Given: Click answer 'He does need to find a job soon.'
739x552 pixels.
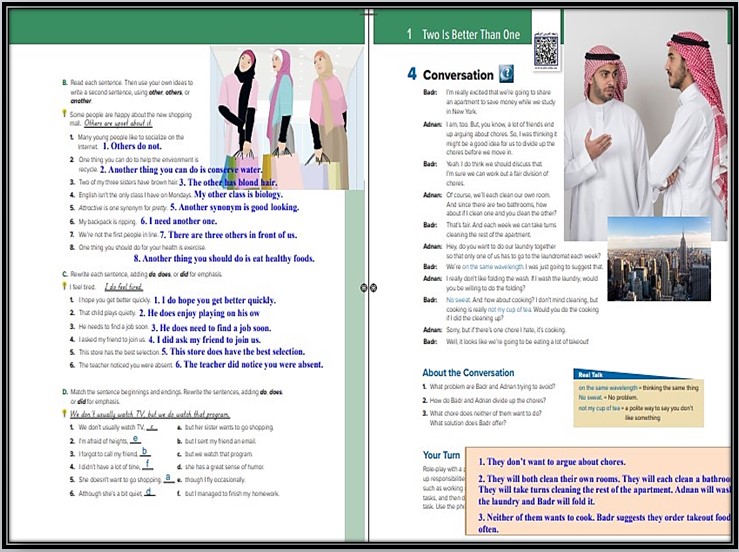Looking at the screenshot, I should [211, 328].
